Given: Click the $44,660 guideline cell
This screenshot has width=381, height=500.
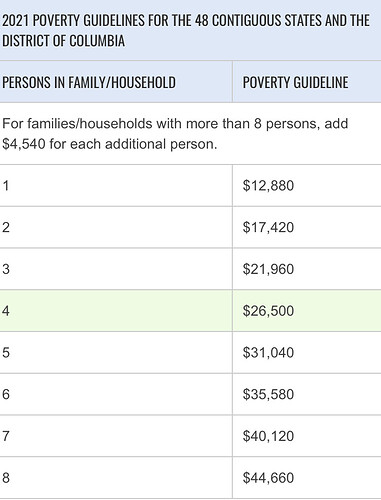Looking at the screenshot, I should [307, 478].
